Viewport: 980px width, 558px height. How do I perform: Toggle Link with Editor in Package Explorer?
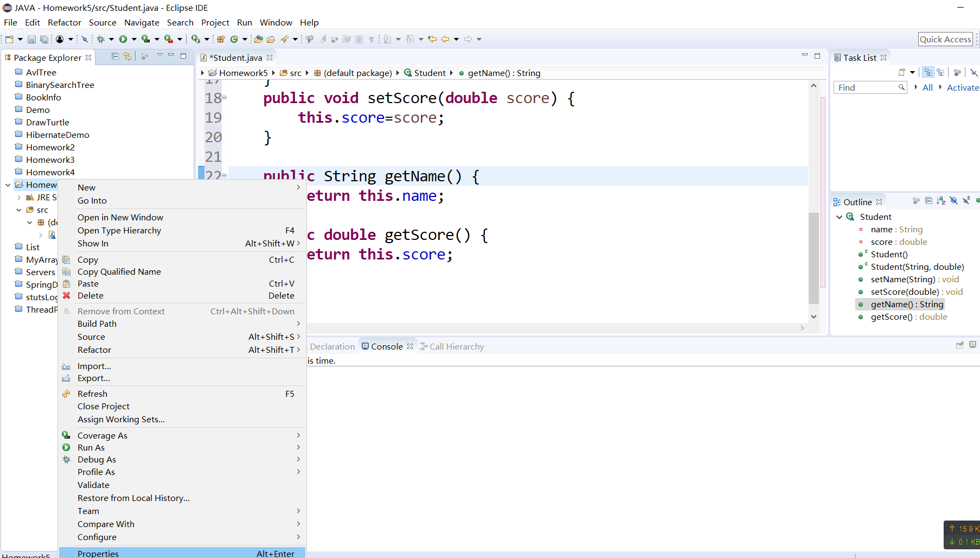coord(127,56)
